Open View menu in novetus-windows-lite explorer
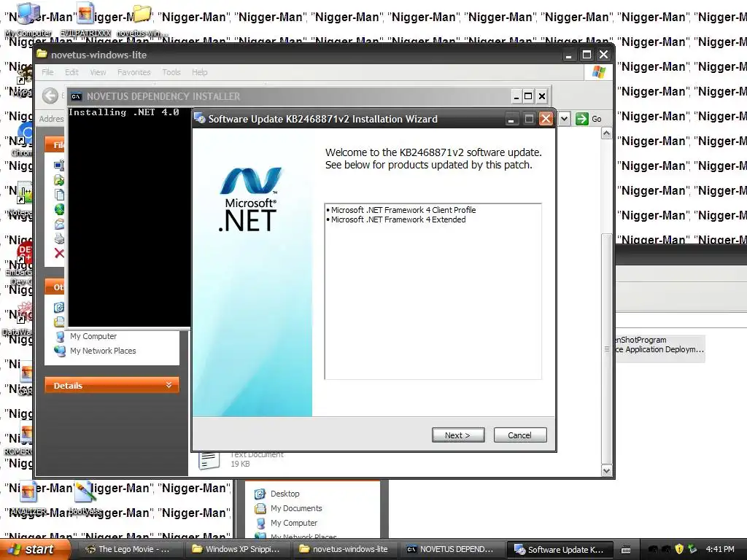 [x=98, y=72]
